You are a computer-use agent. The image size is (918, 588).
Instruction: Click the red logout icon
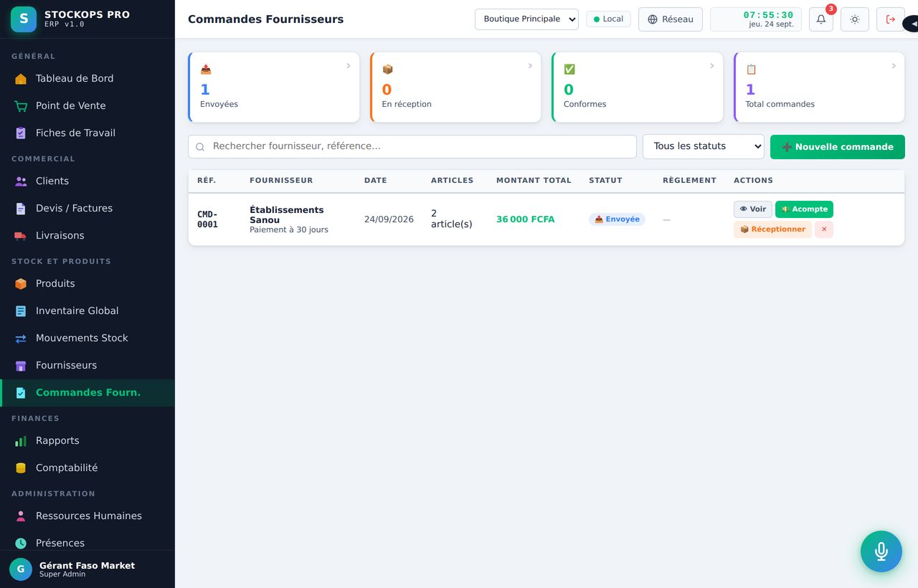891,19
